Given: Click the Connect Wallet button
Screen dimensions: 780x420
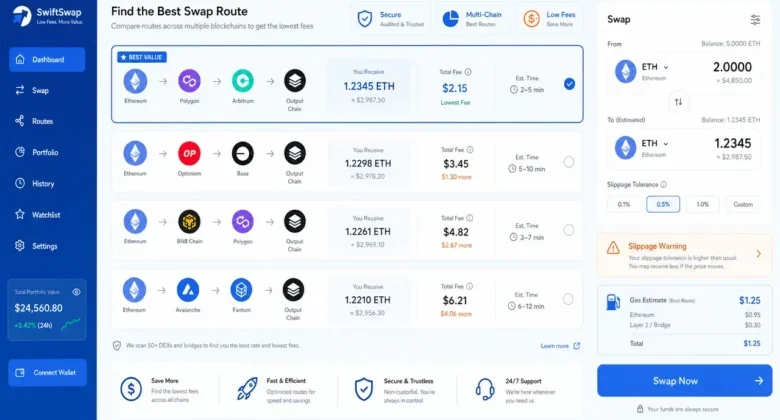Looking at the screenshot, I should 47,373.
